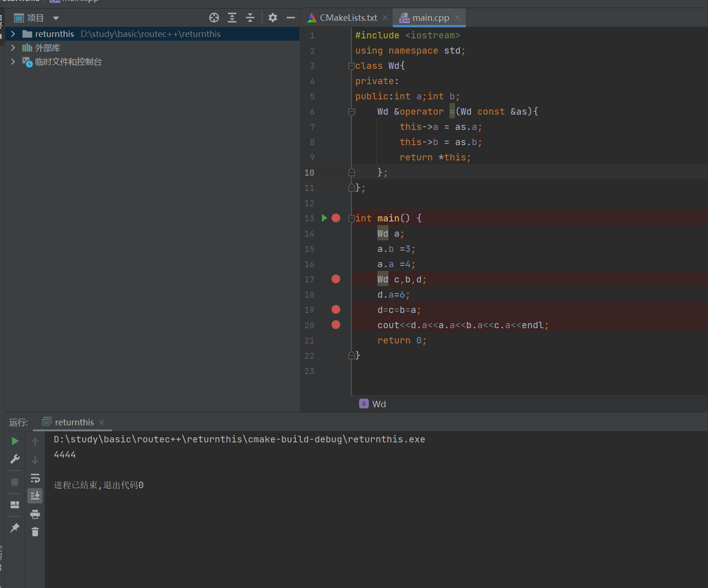Toggle breakpoint on line 19

(336, 309)
